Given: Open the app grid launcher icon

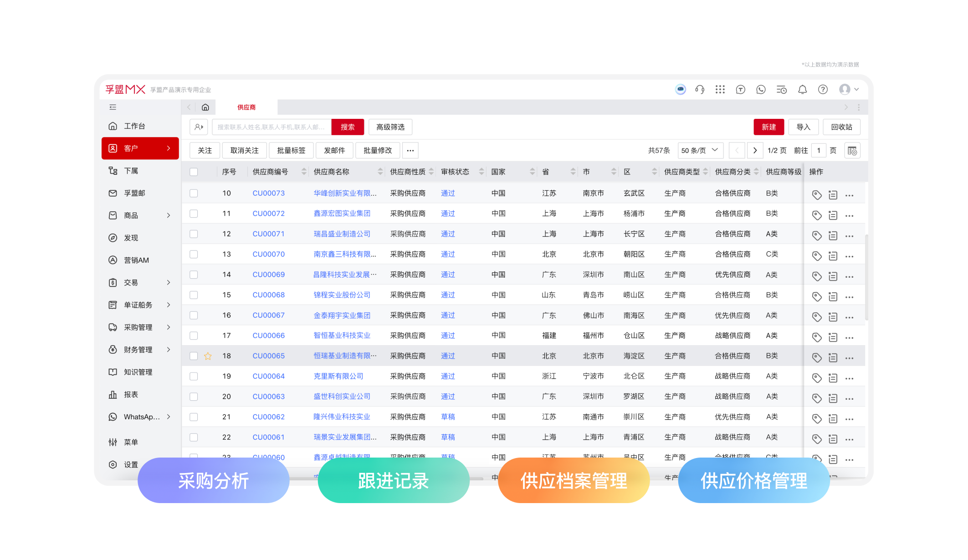Looking at the screenshot, I should [x=720, y=89].
